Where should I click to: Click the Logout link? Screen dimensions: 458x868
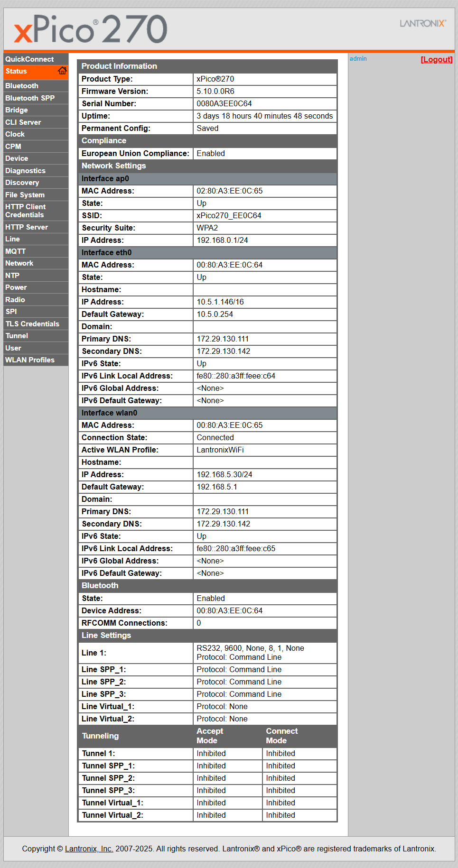[437, 59]
